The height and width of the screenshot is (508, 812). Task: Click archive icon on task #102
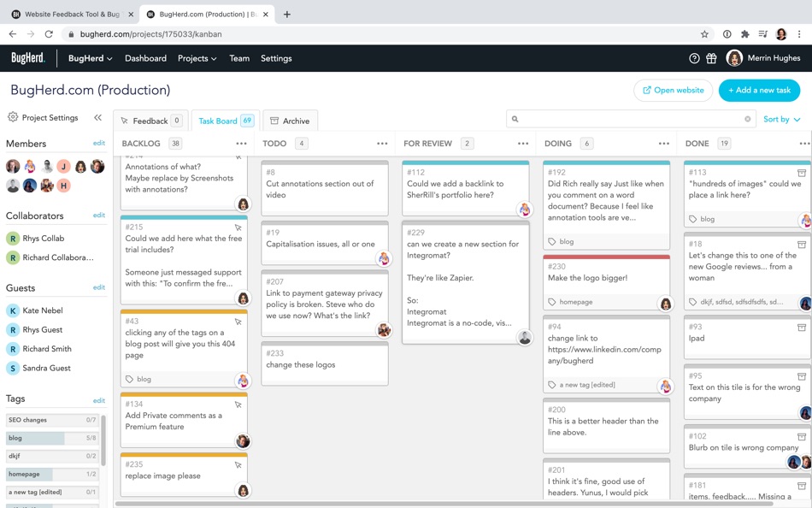click(x=802, y=436)
